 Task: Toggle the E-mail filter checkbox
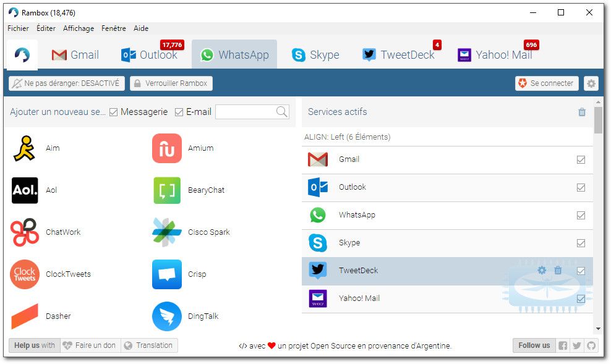(x=179, y=112)
